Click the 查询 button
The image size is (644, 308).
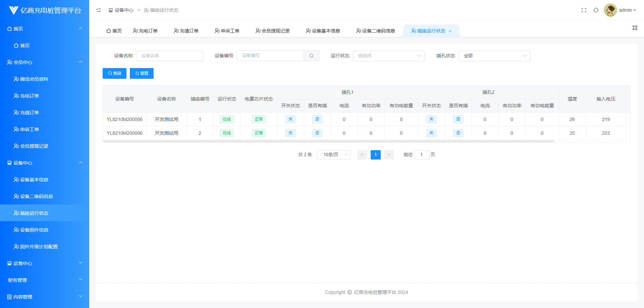pos(114,73)
